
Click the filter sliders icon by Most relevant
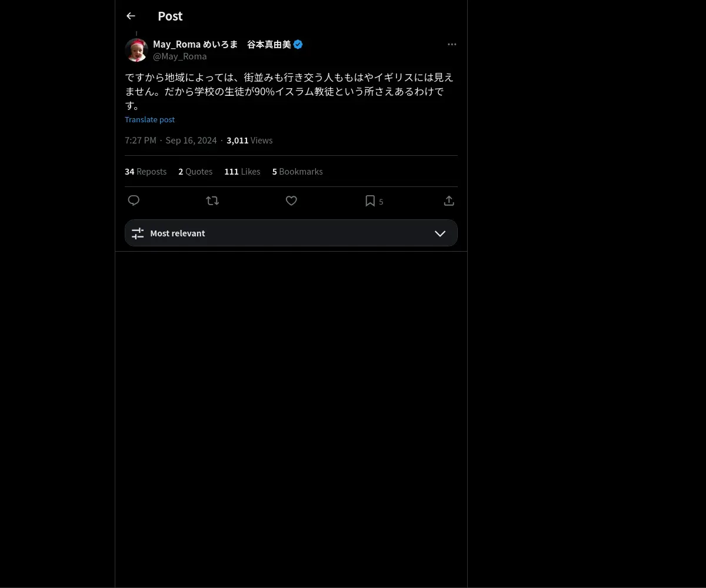coord(138,233)
